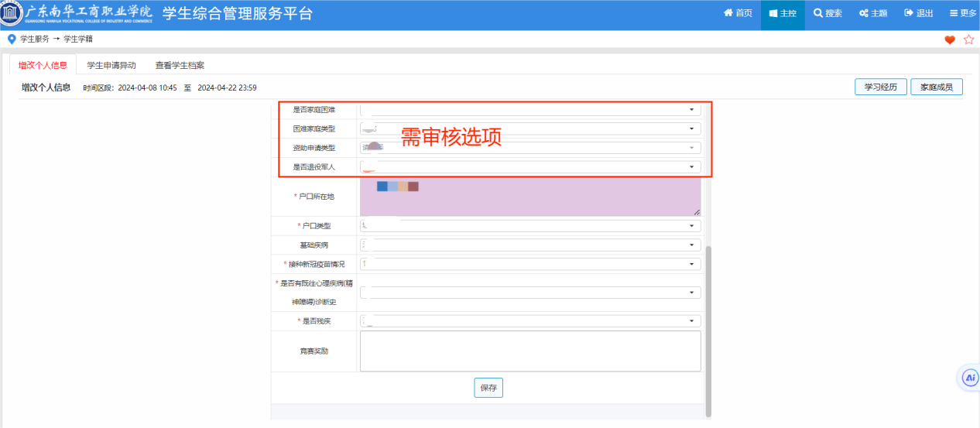Click the star bookmark icon
The width and height of the screenshot is (980, 428).
[x=968, y=40]
